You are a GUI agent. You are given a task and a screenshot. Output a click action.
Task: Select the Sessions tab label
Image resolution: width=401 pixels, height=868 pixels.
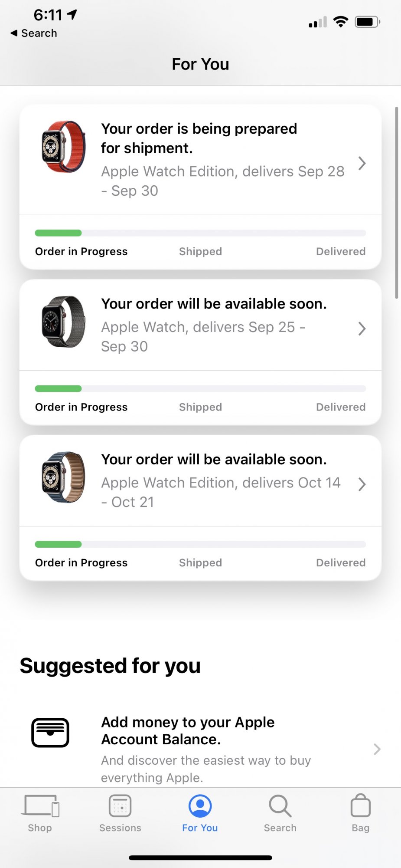click(120, 828)
